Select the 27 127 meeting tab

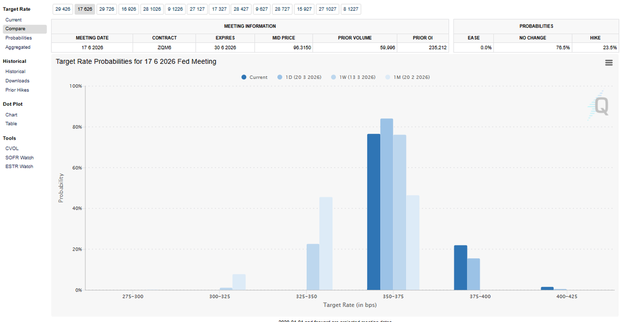tap(197, 9)
